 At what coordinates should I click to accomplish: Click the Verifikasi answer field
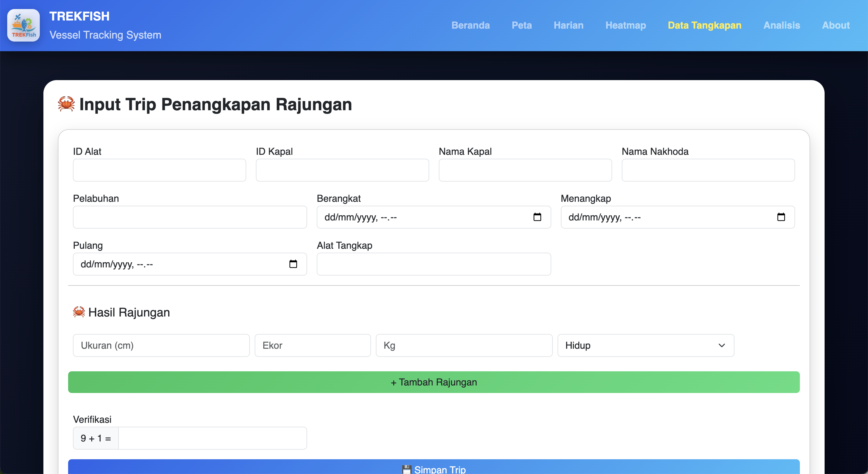[212, 438]
